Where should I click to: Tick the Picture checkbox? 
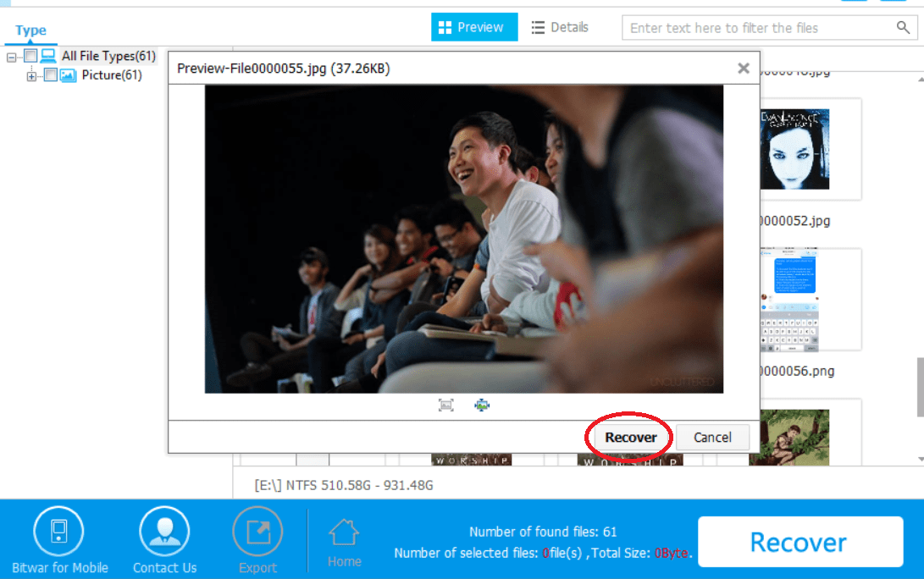[51, 75]
